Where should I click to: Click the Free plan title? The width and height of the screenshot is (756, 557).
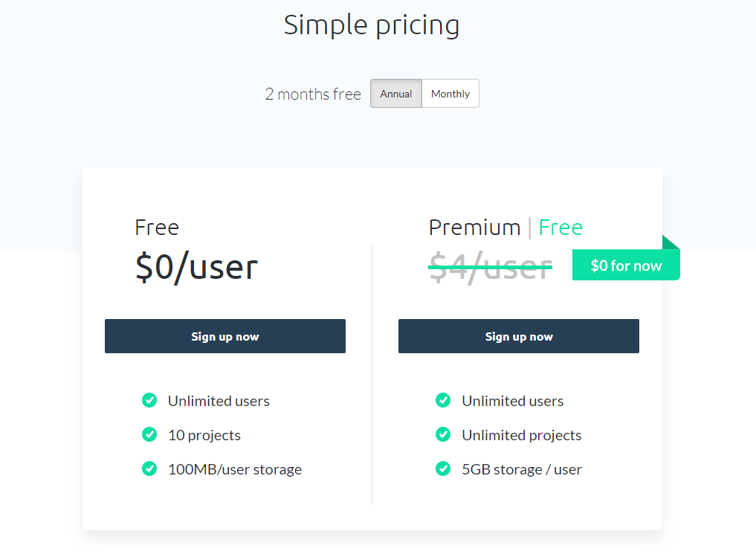[157, 227]
